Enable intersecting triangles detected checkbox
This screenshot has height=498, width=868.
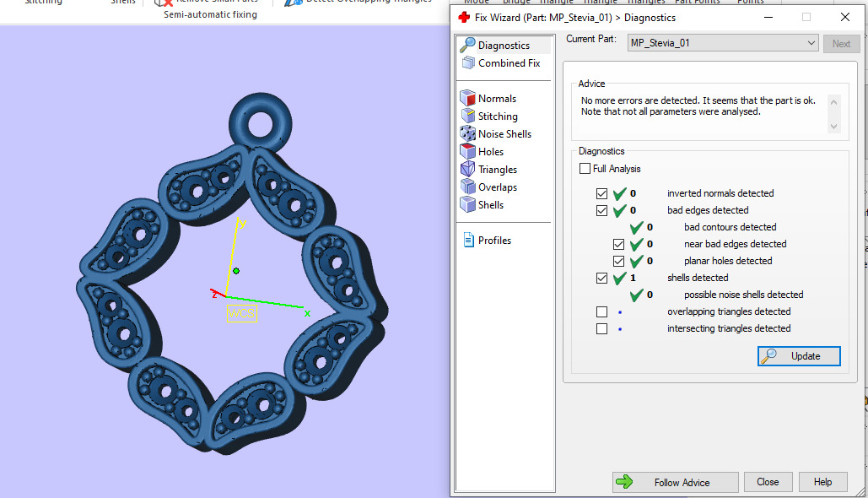coord(601,329)
